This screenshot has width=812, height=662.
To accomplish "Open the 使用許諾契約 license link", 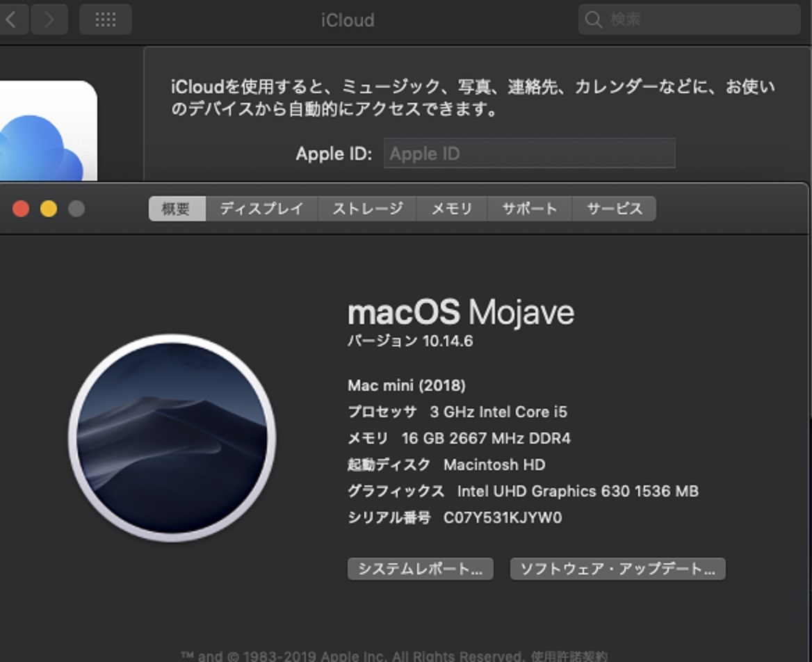I will point(569,656).
